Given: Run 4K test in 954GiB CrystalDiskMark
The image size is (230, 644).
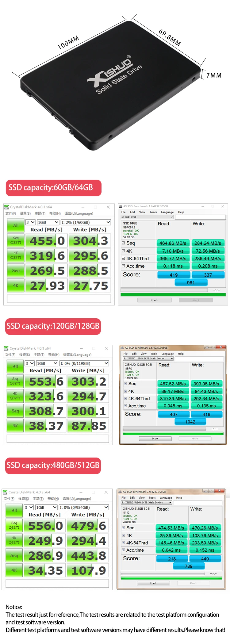Looking at the screenshot, I should click(14, 570).
